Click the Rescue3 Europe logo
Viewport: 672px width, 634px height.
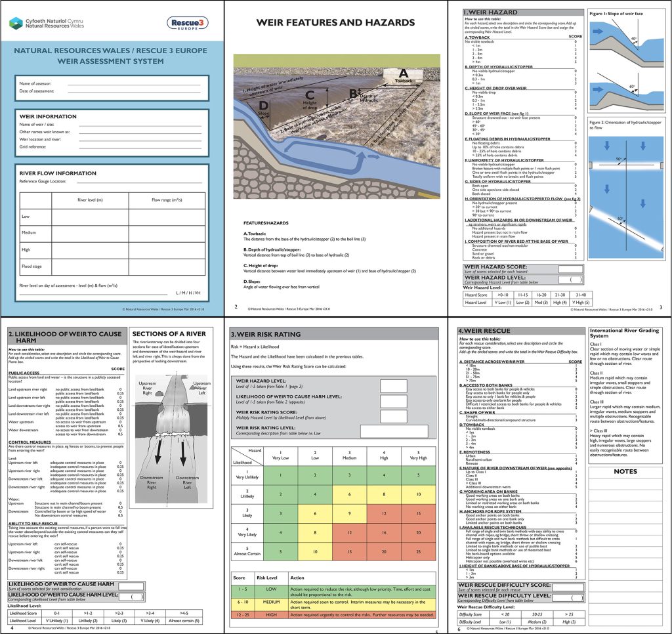click(187, 23)
